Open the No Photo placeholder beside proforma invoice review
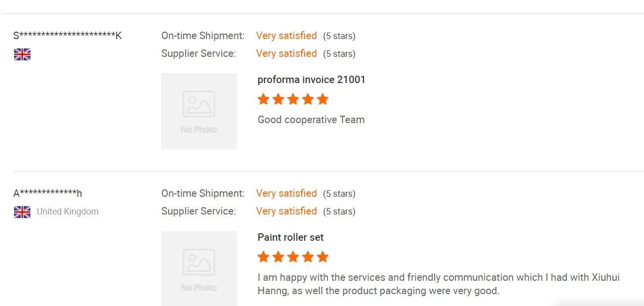The width and height of the screenshot is (644, 306). [199, 111]
